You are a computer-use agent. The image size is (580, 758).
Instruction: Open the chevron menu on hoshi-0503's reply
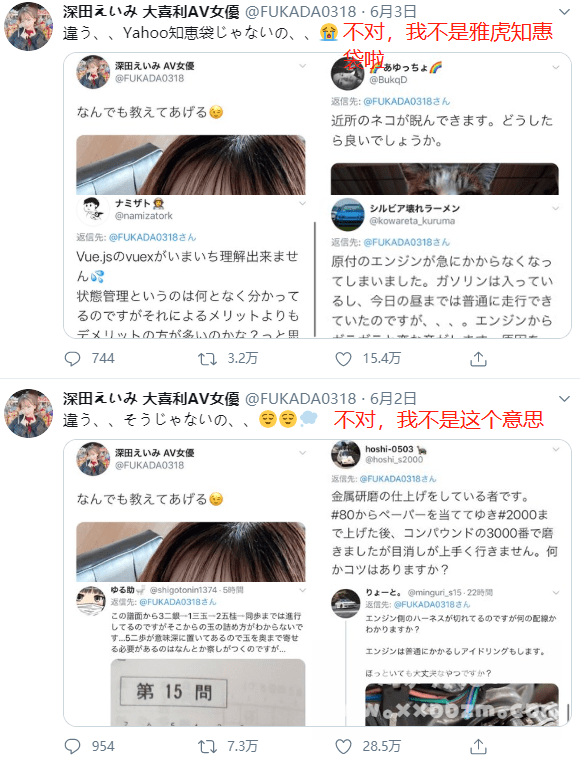click(556, 449)
